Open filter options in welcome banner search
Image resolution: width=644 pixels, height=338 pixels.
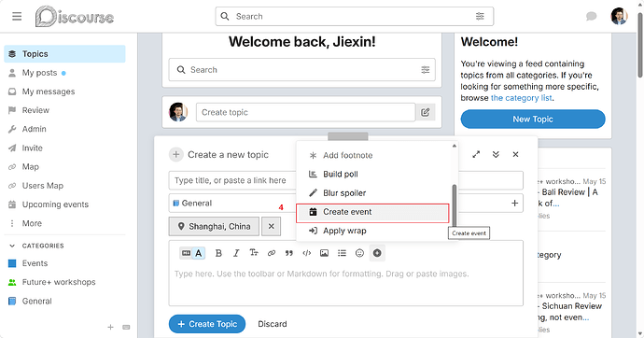(x=425, y=70)
